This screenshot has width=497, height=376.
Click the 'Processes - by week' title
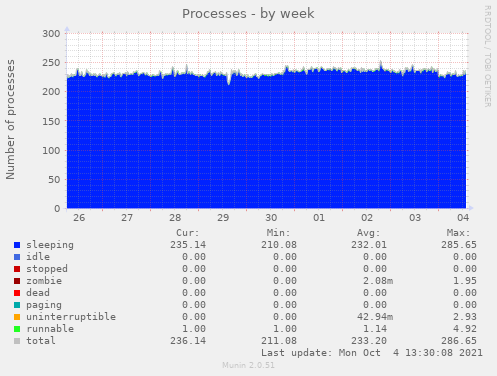point(248,14)
